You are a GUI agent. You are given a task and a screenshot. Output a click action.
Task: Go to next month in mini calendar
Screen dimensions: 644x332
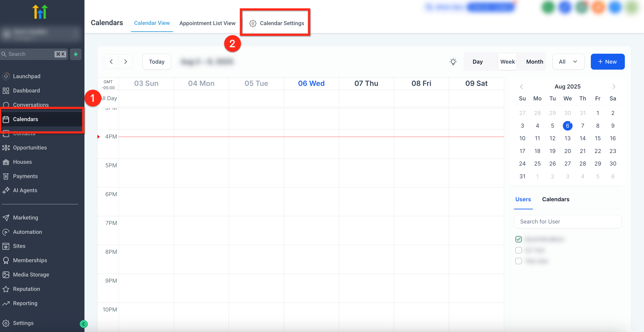[614, 87]
